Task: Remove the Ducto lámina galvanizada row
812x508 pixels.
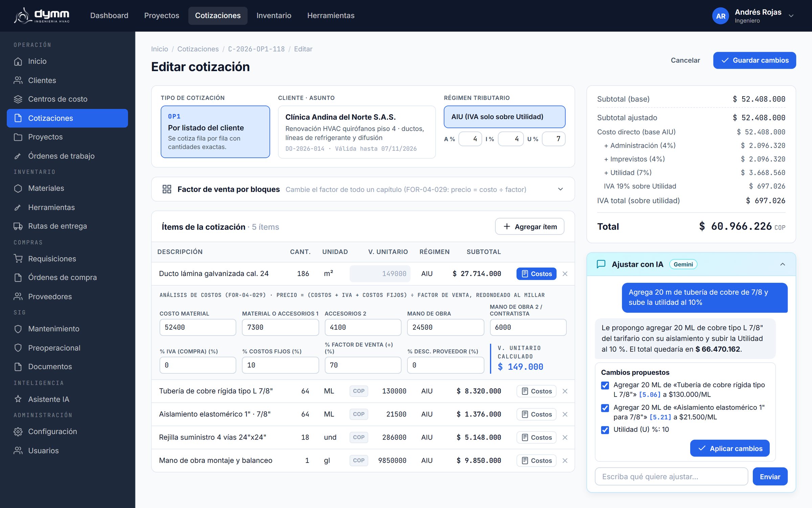Action: [x=565, y=274]
